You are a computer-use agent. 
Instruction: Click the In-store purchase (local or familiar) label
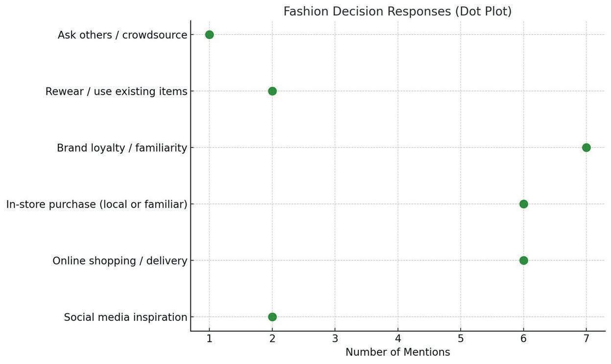tap(96, 205)
